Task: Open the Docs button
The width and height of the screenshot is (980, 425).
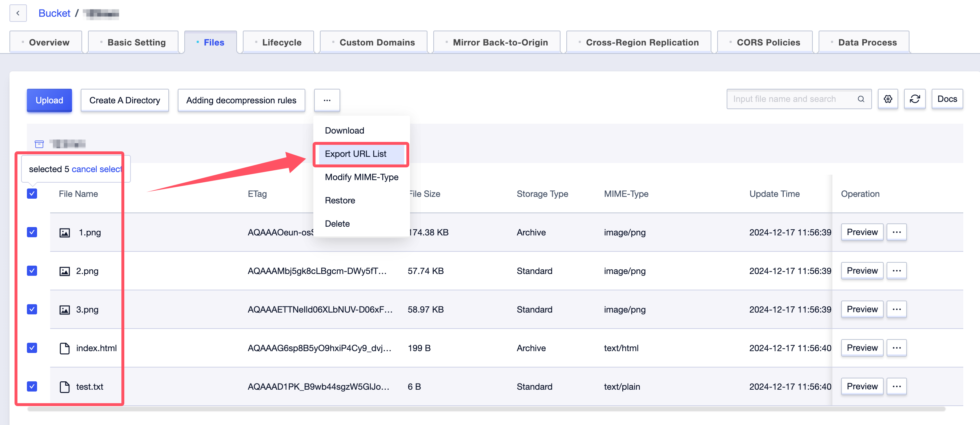Action: pos(947,99)
